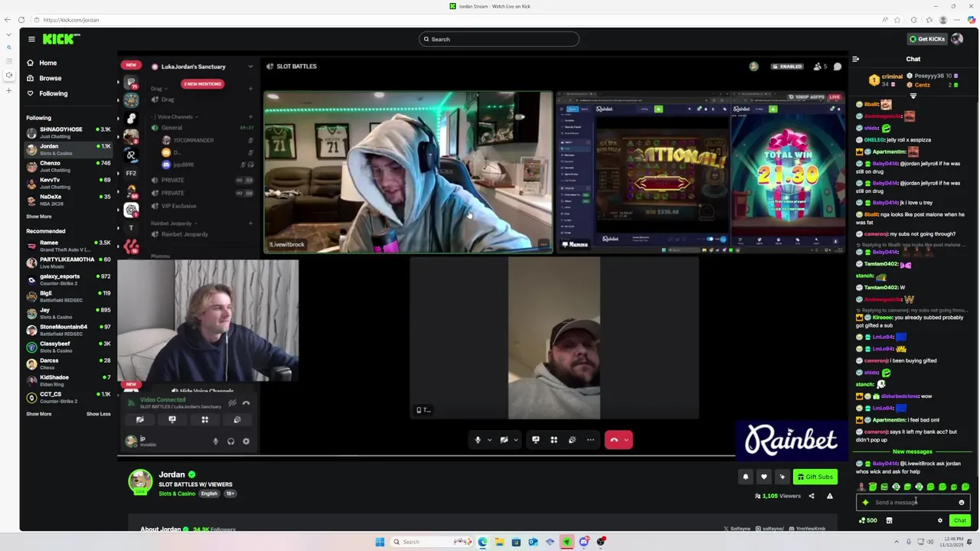Open LukaJordan's Sanctuary server dropdown in stream
Image resolution: width=980 pixels, height=551 pixels.
pyautogui.click(x=250, y=67)
